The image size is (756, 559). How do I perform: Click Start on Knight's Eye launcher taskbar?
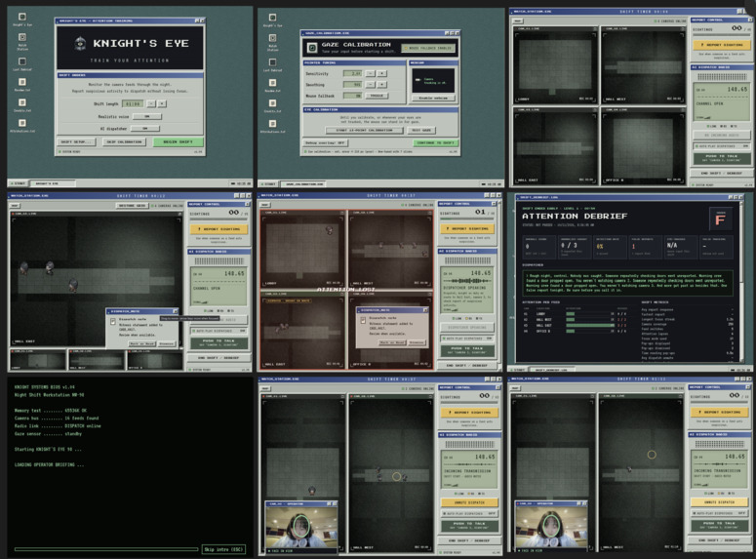click(x=19, y=183)
